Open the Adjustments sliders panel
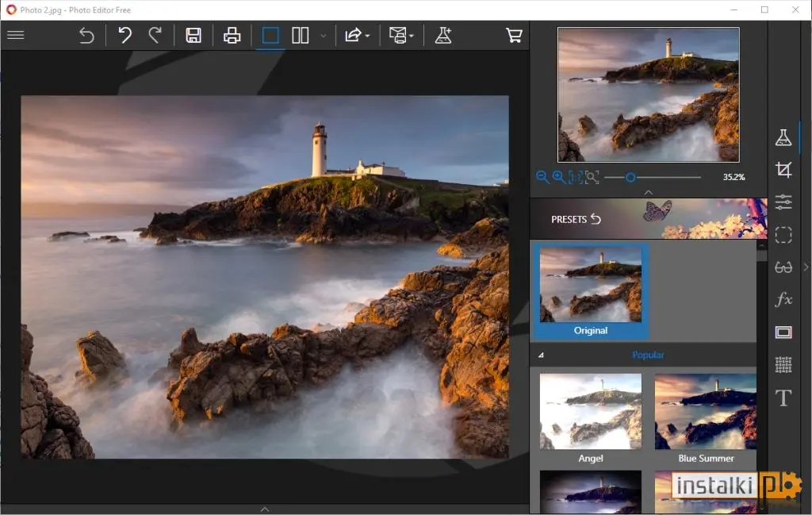 point(783,202)
